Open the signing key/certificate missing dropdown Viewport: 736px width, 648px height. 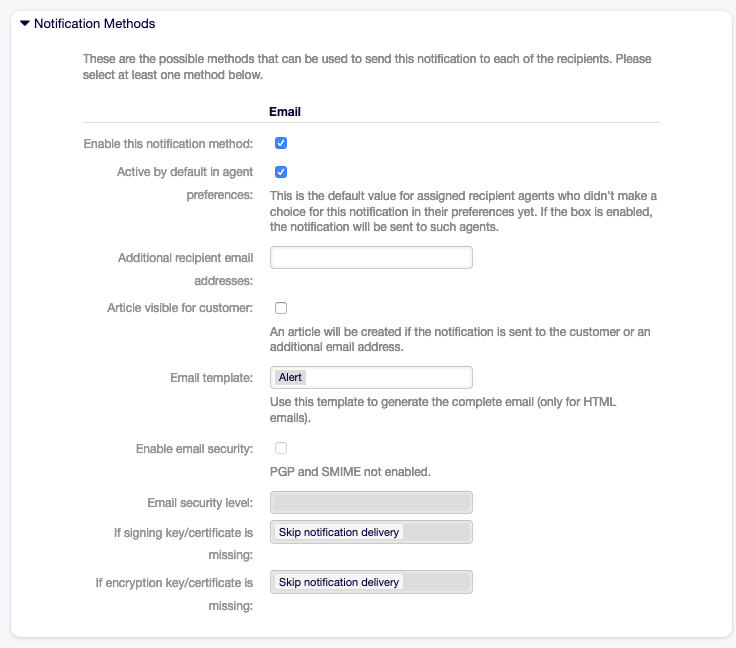pyautogui.click(x=371, y=532)
